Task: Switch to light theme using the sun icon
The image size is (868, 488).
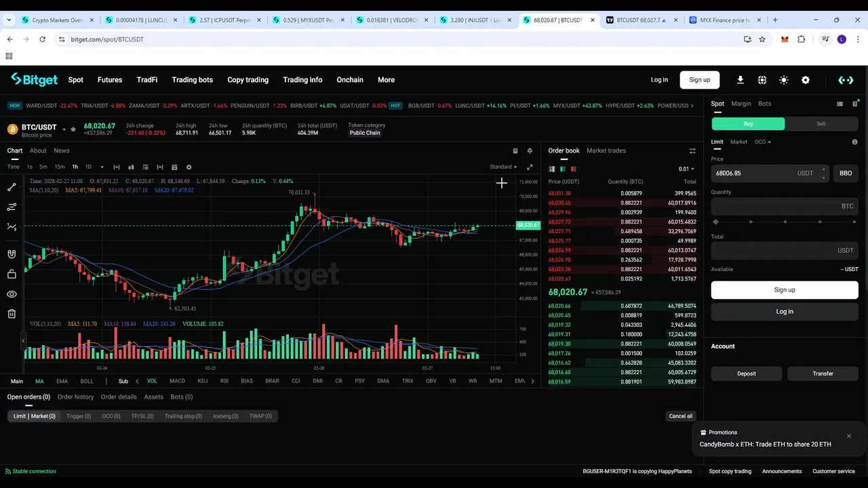Action: click(x=784, y=80)
